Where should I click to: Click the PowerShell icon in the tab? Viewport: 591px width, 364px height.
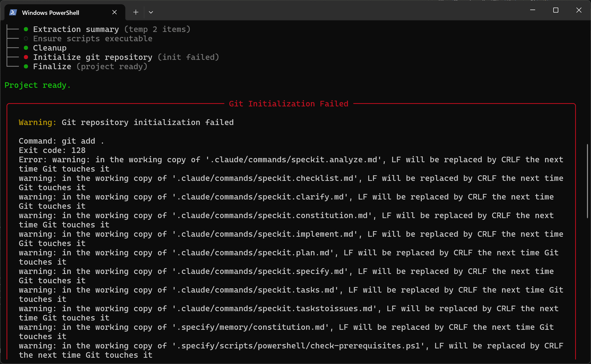tap(13, 12)
